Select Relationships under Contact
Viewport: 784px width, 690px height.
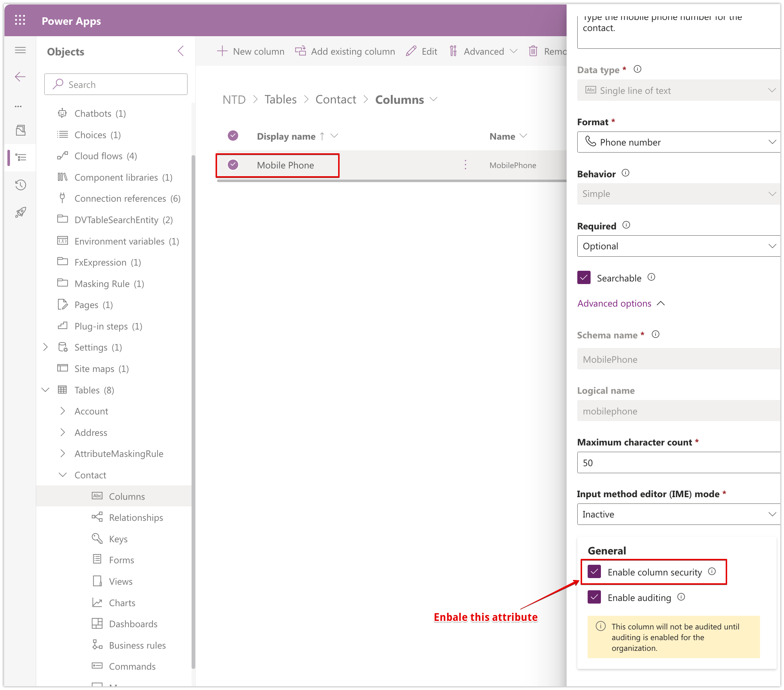136,517
